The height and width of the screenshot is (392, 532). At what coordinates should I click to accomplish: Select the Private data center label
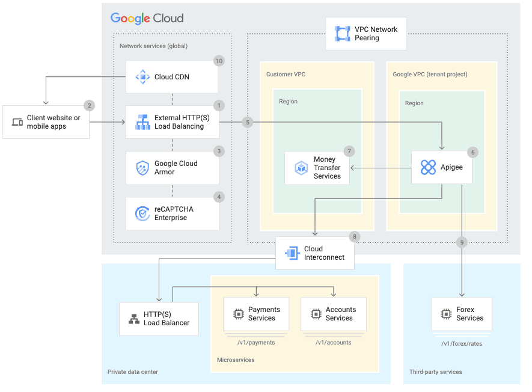click(133, 372)
